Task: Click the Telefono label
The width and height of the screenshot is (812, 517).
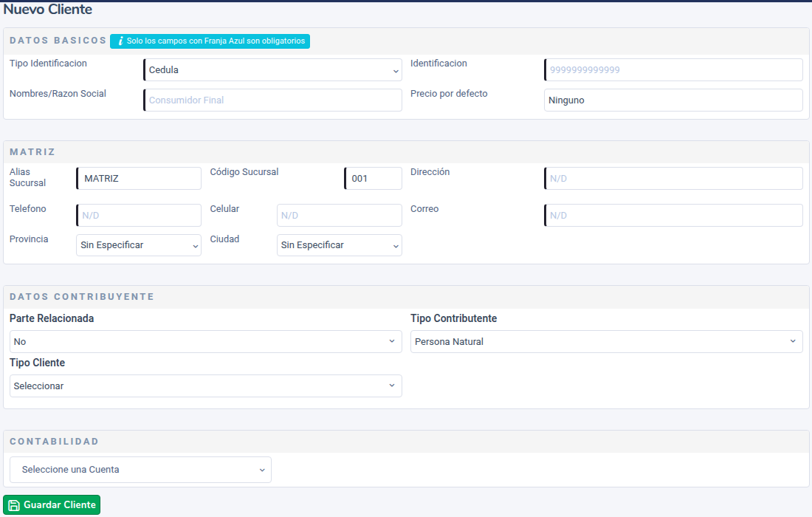Action: [27, 209]
